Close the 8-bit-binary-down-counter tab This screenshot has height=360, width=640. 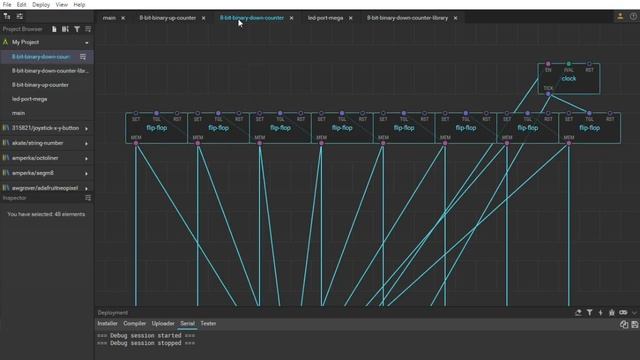click(x=291, y=18)
